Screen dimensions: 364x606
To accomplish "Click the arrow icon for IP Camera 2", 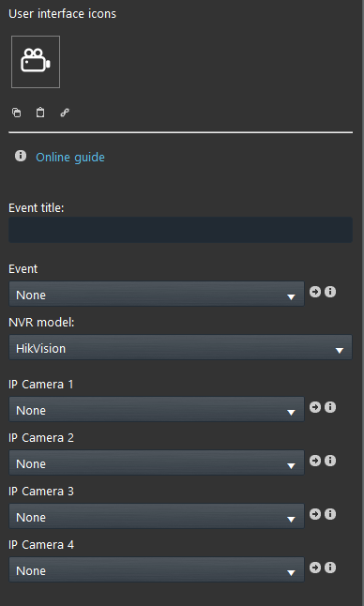I will coord(315,461).
